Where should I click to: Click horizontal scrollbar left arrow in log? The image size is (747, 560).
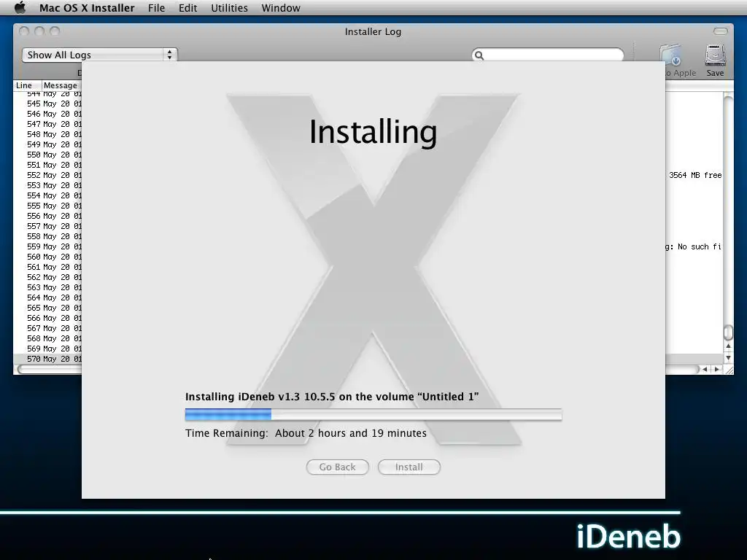pos(705,369)
